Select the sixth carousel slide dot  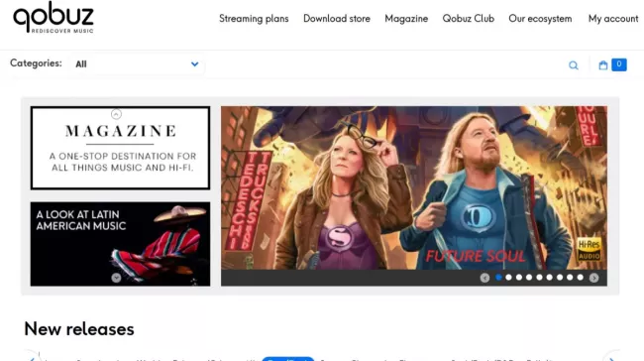coord(550,278)
